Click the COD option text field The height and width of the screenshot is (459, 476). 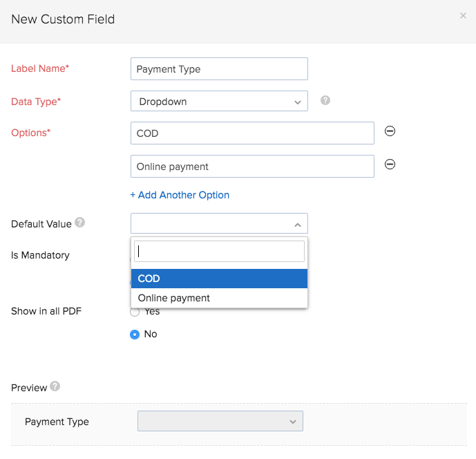252,133
